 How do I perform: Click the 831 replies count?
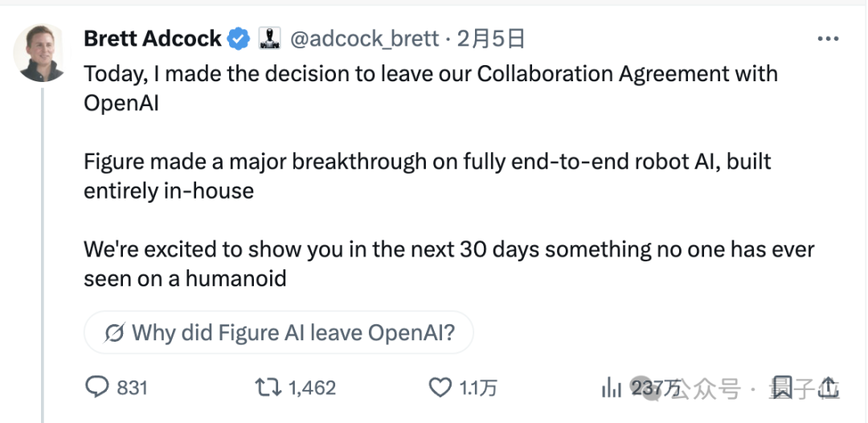(132, 388)
